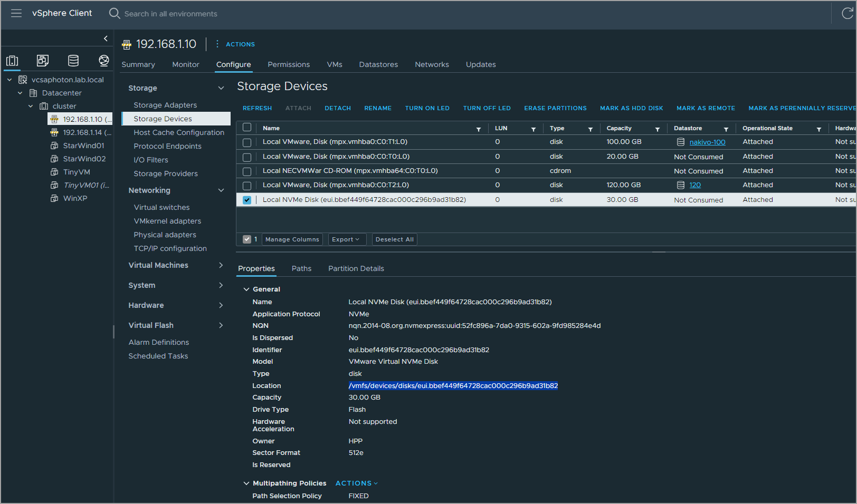Filter the Operational State column
This screenshot has height=504, width=857.
(x=819, y=129)
